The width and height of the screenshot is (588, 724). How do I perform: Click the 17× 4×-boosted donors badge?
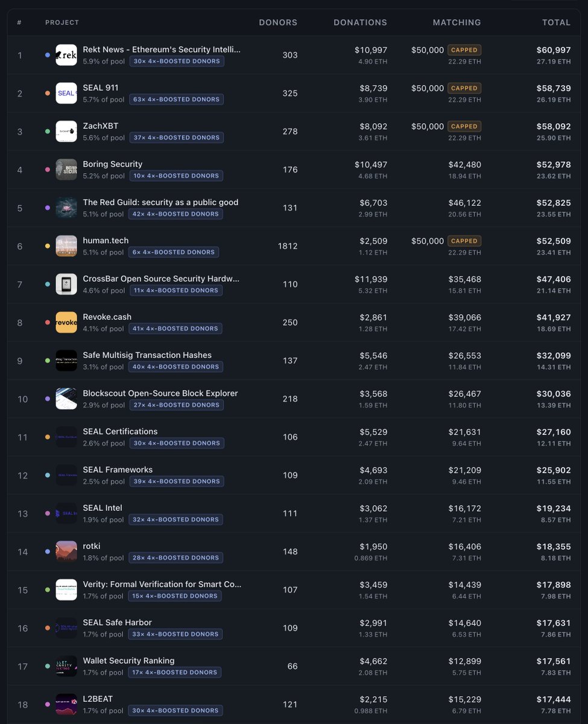pyautogui.click(x=175, y=672)
